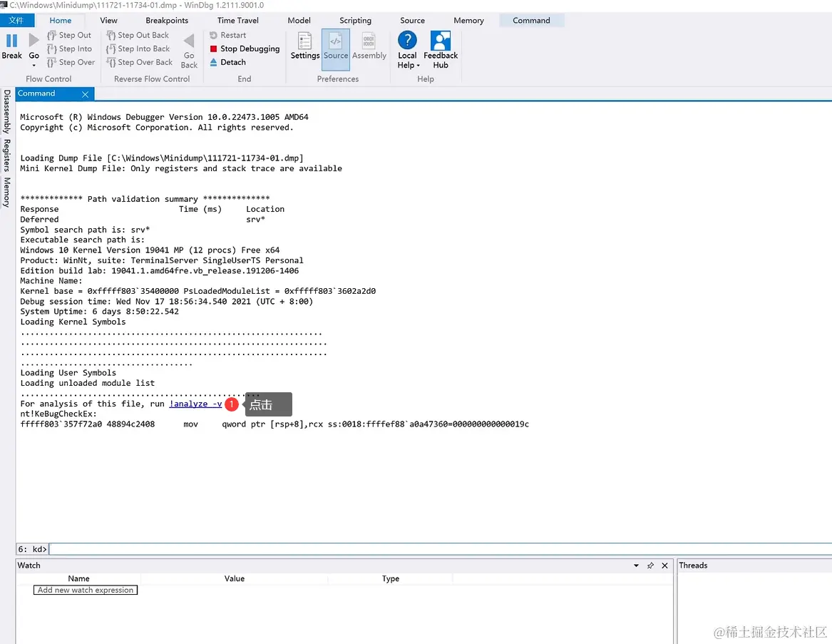Click the !analyze -v link

pyautogui.click(x=196, y=404)
